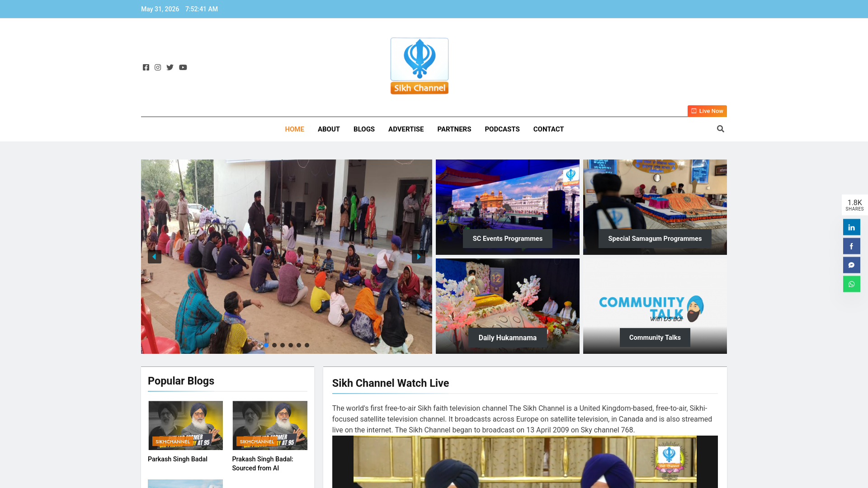The height and width of the screenshot is (488, 868).
Task: Click Sourced from AI blog thumbnail
Action: point(270,425)
